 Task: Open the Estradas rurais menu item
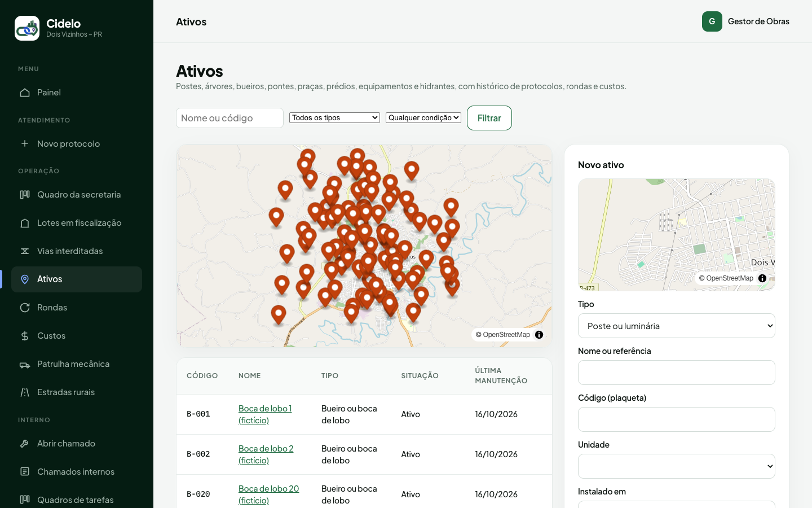tap(77, 392)
